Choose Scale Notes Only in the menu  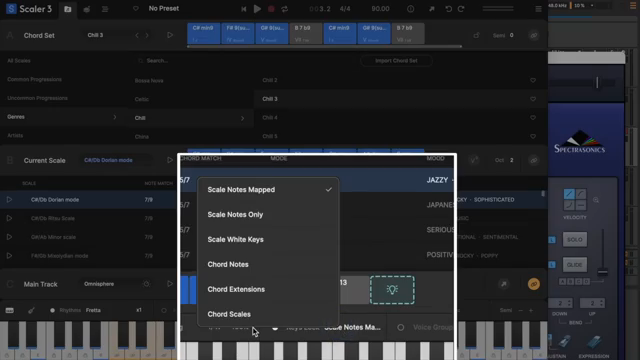coord(268,215)
